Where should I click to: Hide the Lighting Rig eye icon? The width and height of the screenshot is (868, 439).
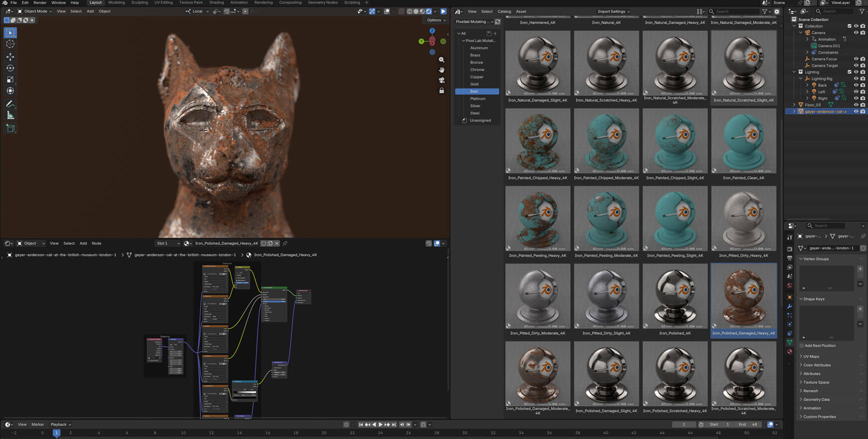856,78
